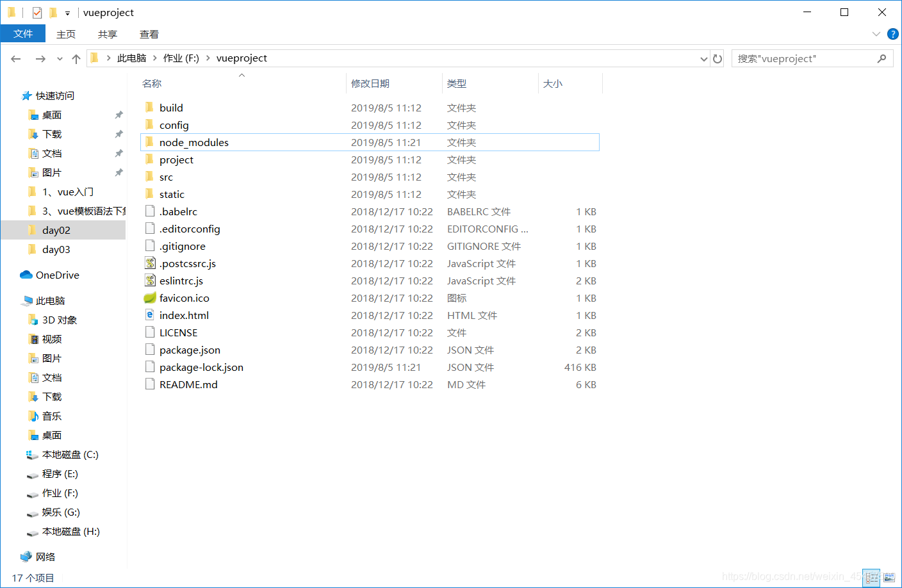
Task: Click the static folder icon
Action: pos(149,193)
